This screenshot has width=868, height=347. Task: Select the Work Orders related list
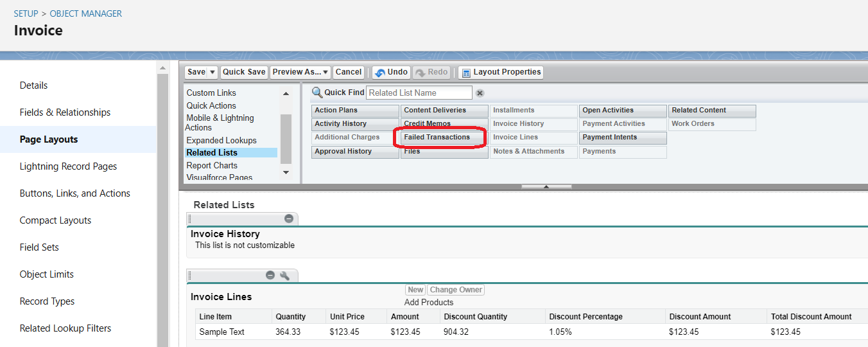pyautogui.click(x=712, y=124)
